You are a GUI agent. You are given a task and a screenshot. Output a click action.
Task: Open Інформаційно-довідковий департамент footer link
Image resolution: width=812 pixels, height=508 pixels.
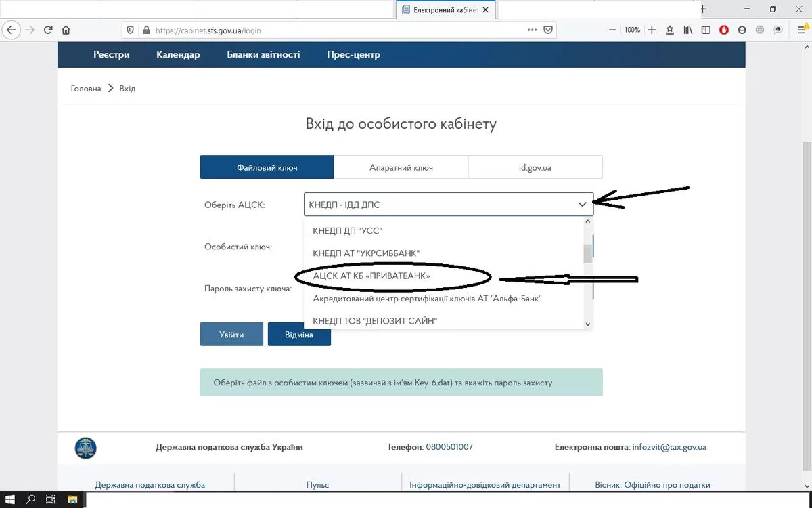[x=485, y=485]
